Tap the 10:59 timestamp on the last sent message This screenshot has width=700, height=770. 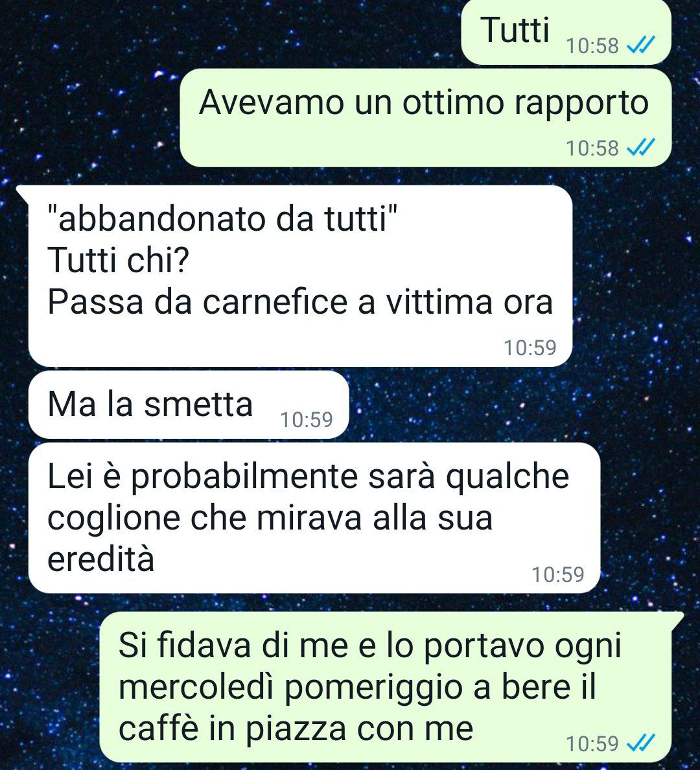(592, 743)
